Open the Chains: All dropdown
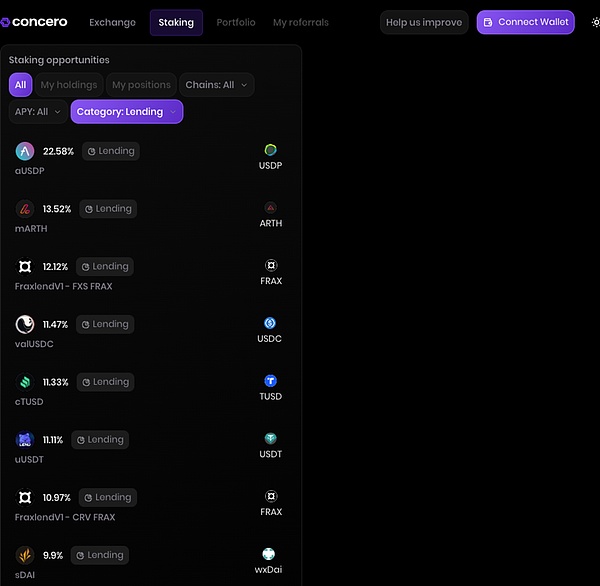The width and height of the screenshot is (600, 586). coord(216,85)
